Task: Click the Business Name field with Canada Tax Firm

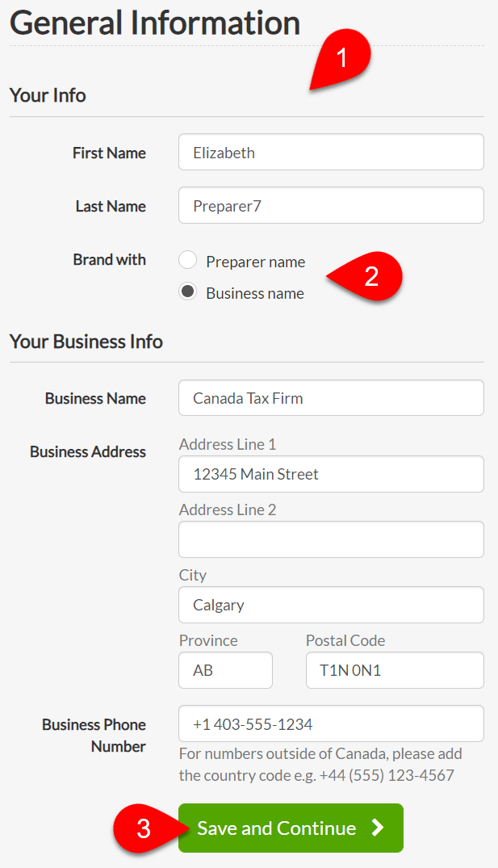Action: pos(331,397)
